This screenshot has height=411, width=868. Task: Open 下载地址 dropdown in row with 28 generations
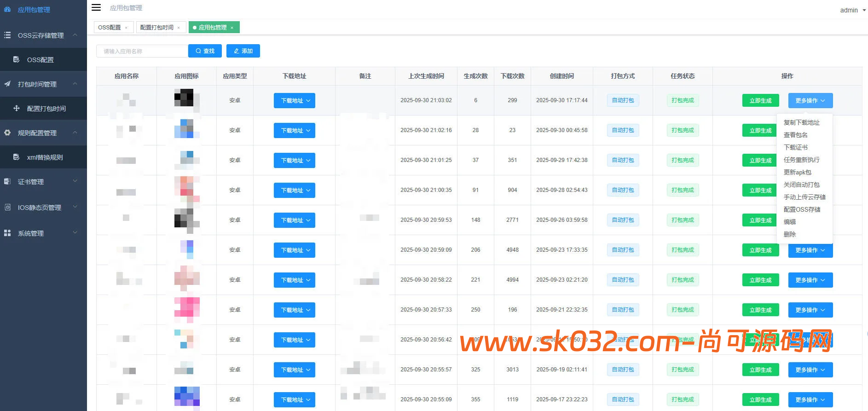coord(295,130)
